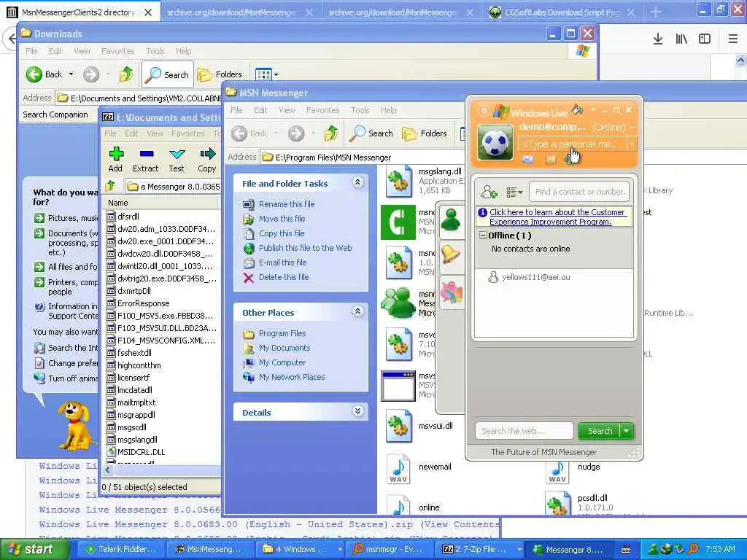Open Tools menu in MSN Messenger window
This screenshot has height=560, width=747.
click(360, 110)
